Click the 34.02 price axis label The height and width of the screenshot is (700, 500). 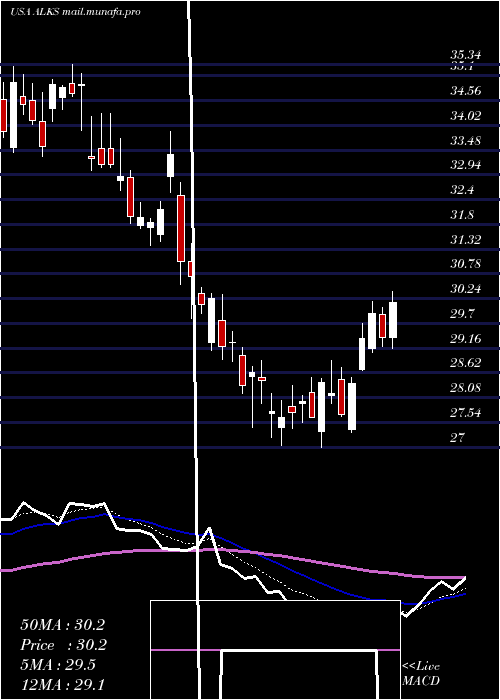(x=466, y=116)
